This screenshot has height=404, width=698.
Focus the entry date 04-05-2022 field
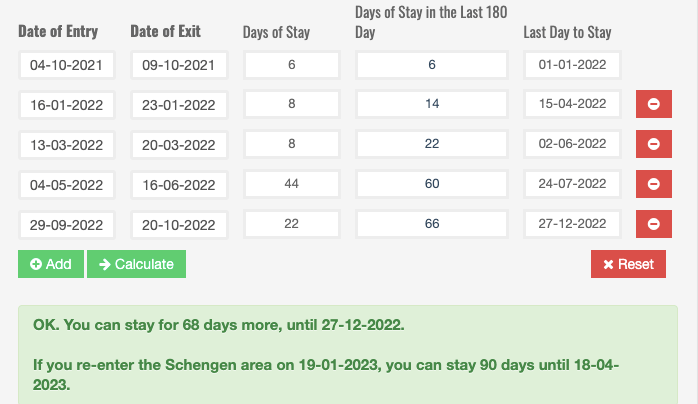pyautogui.click(x=67, y=184)
